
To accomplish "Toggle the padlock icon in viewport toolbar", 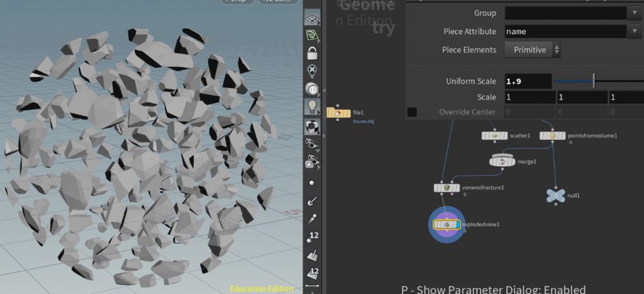I will click(312, 53).
